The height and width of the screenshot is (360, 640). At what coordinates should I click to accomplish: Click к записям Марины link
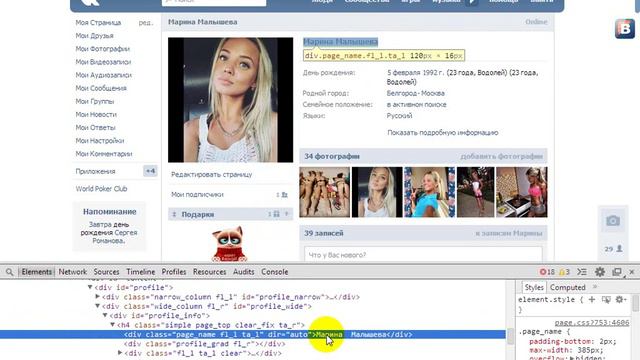tap(509, 233)
